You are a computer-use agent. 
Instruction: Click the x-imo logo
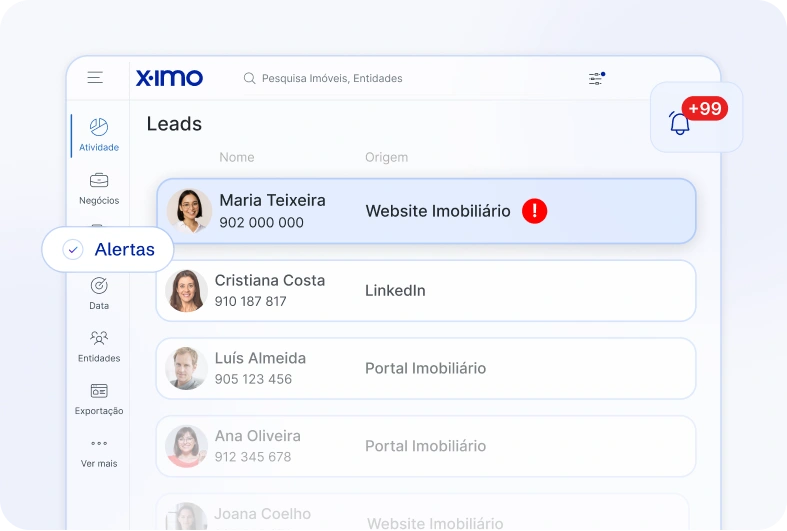(x=169, y=78)
